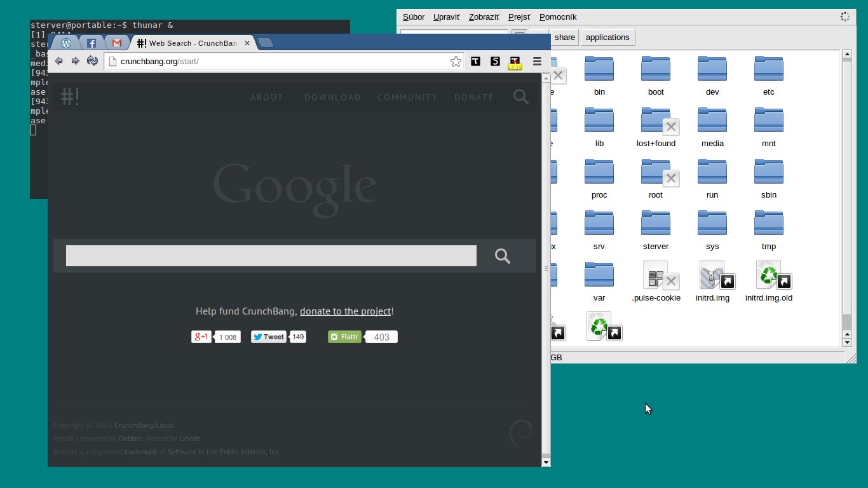Select the Web Search - CrunchBang tab
This screenshot has width=868, height=488.
coord(193,43)
